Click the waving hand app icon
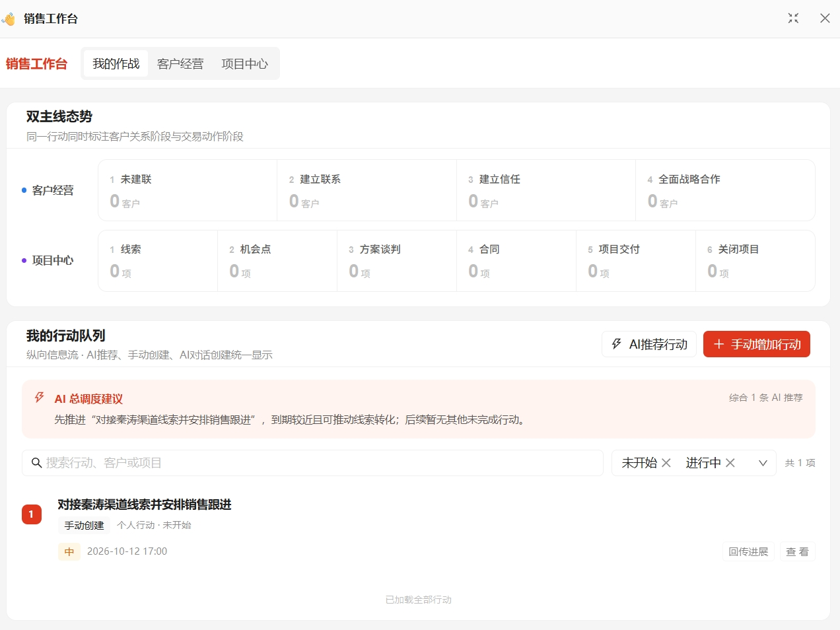 coord(9,19)
